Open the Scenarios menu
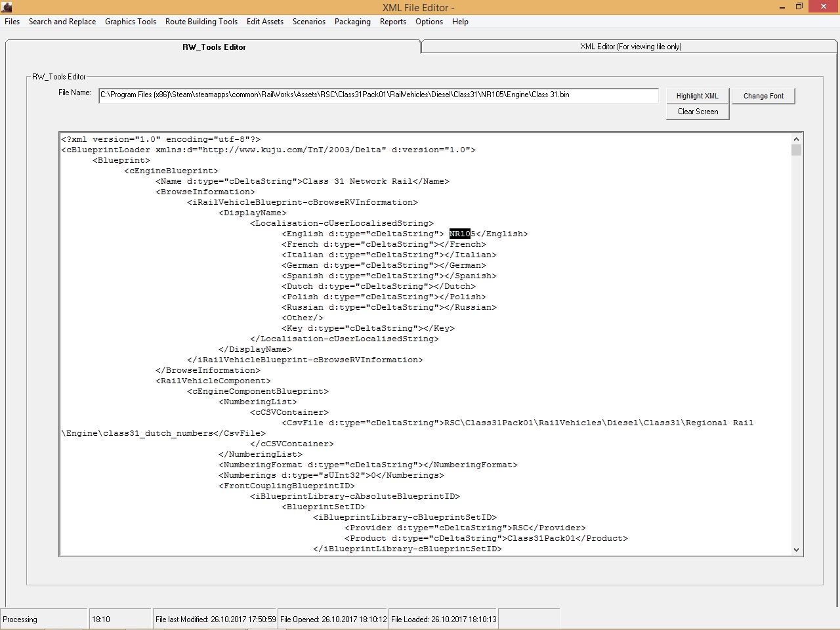The width and height of the screenshot is (840, 630). [x=309, y=22]
